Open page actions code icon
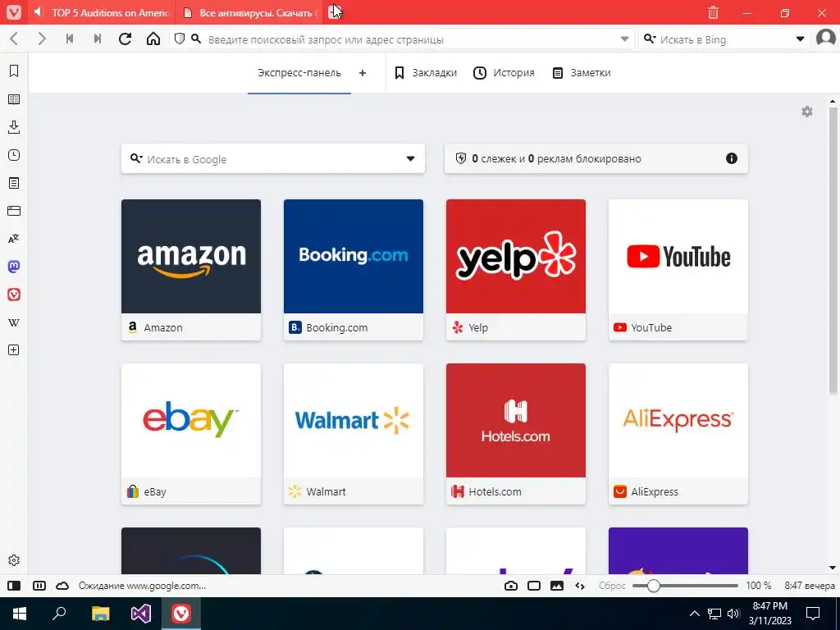The width and height of the screenshot is (840, 630). point(580,586)
